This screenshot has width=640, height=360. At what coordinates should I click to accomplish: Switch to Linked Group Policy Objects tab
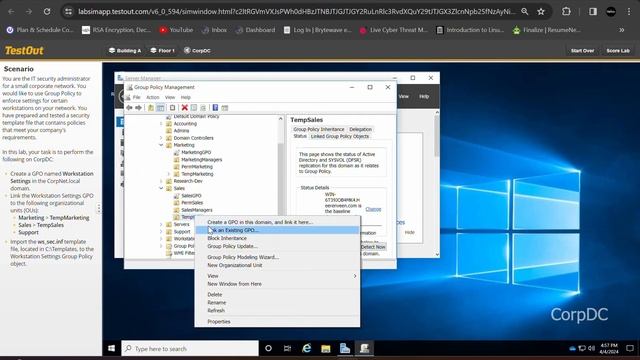tap(340, 136)
